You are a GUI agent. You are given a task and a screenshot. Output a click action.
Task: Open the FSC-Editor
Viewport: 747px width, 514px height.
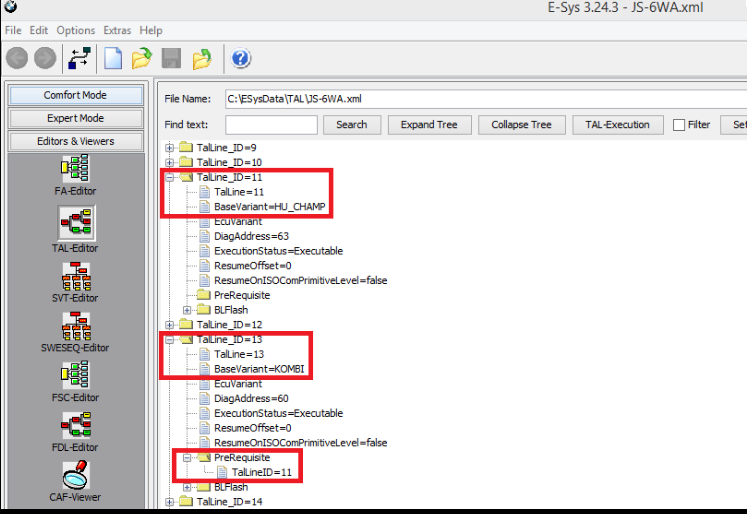pyautogui.click(x=76, y=378)
